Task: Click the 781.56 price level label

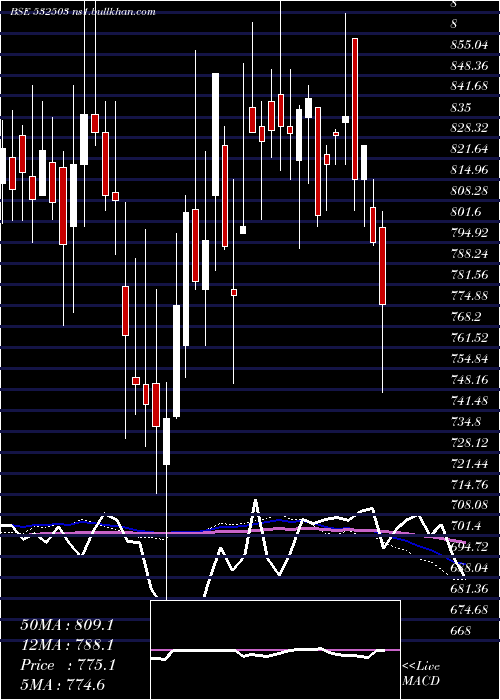Action: pos(469,275)
